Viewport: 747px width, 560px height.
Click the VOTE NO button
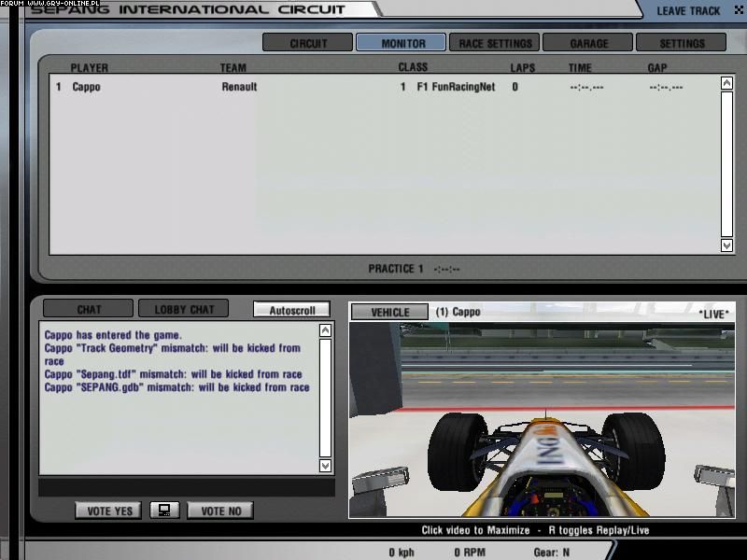coord(220,511)
